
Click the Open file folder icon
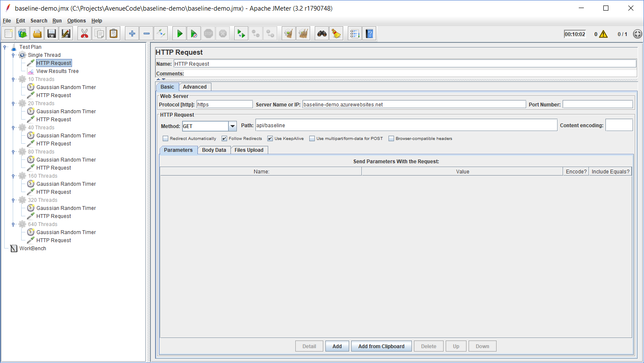coord(37,34)
